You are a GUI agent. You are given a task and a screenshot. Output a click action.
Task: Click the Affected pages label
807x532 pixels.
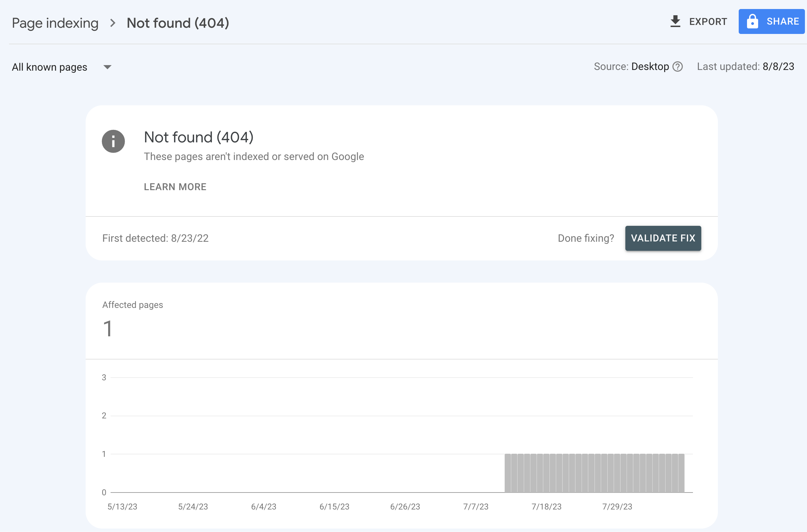(132, 305)
